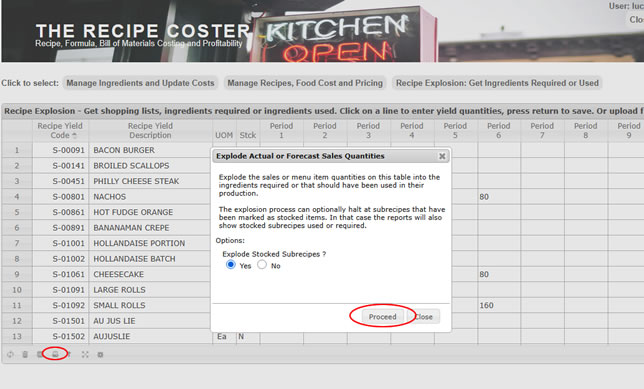
Task: Click the sort arrow on Recipe Yield Code
Action: click(x=74, y=135)
